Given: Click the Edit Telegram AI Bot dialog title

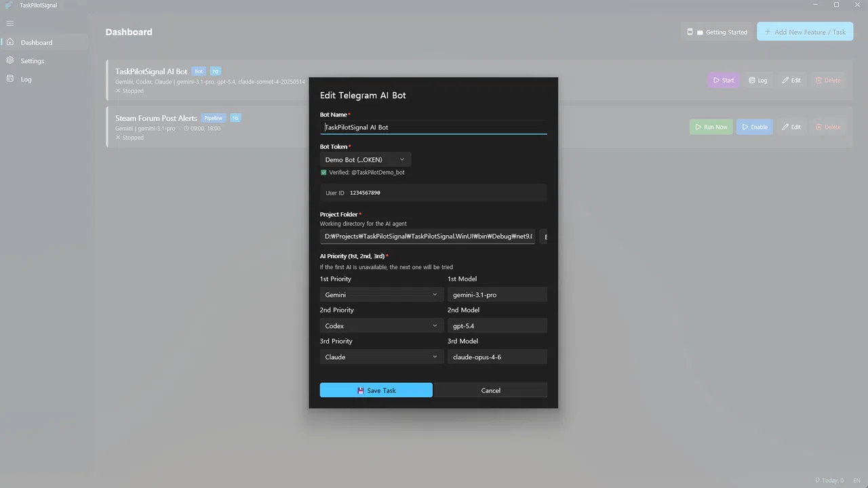Looking at the screenshot, I should click(x=363, y=96).
